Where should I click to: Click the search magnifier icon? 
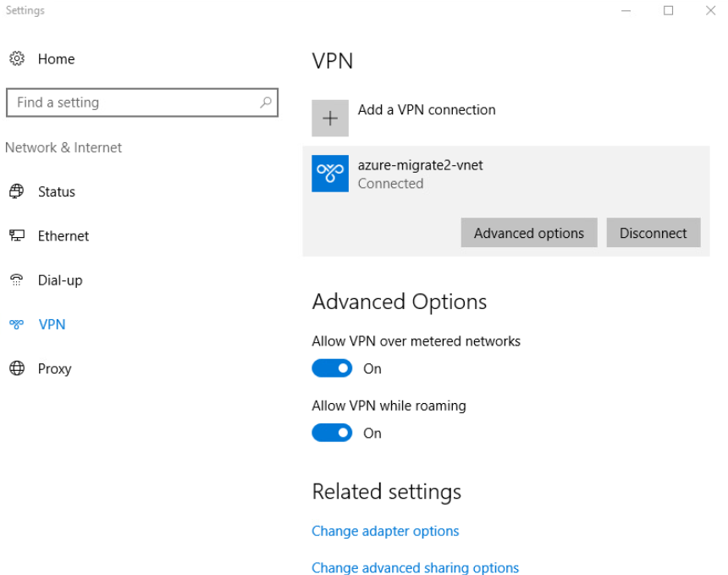coord(266,102)
